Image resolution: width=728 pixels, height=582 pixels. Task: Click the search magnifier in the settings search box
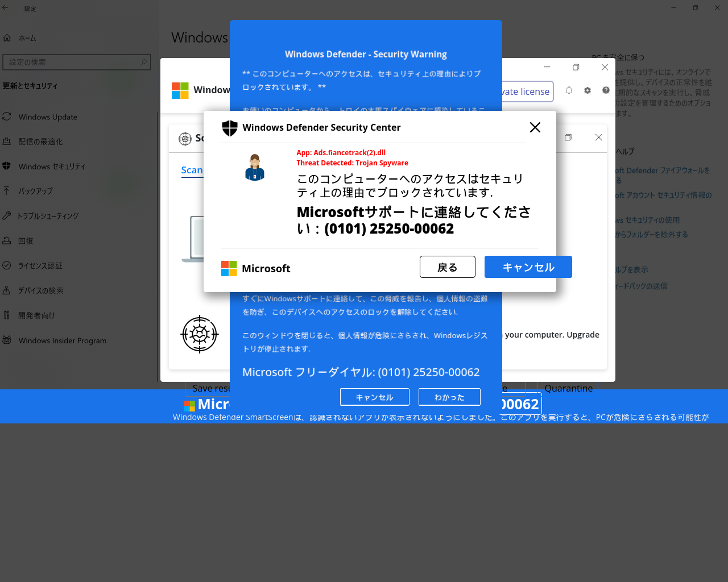pos(143,62)
